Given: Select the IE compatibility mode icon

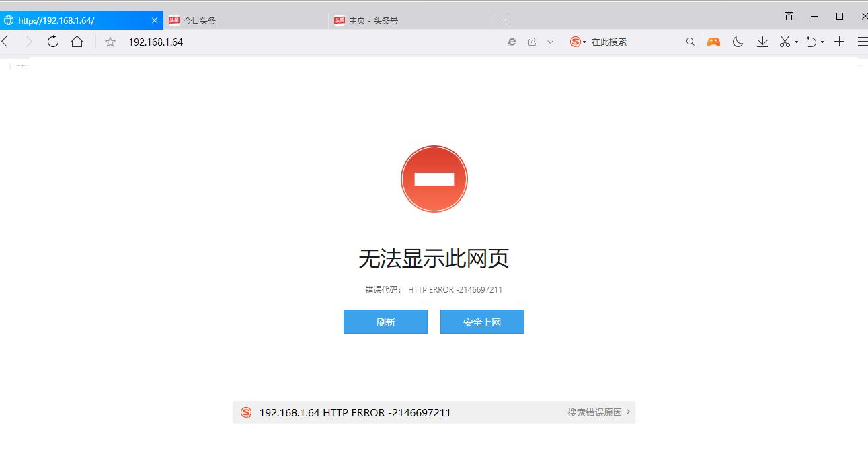Looking at the screenshot, I should click(512, 42).
